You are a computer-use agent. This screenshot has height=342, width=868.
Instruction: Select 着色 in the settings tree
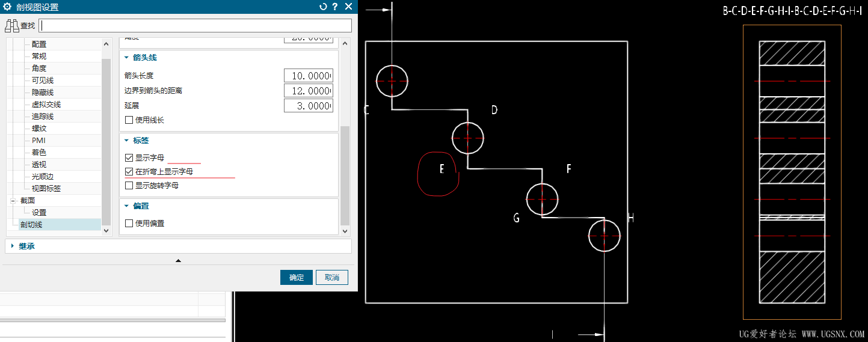(x=39, y=152)
